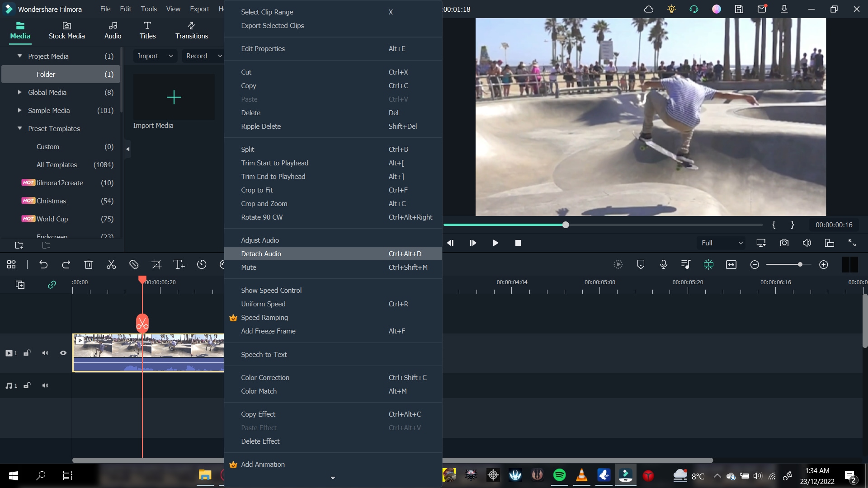Select Trim Start to Playhead option

pyautogui.click(x=275, y=163)
